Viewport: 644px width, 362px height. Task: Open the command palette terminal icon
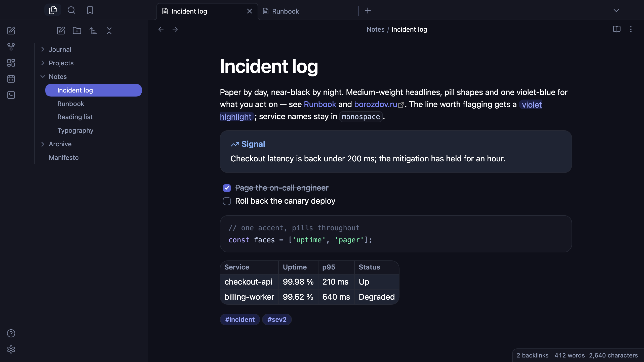pyautogui.click(x=11, y=95)
